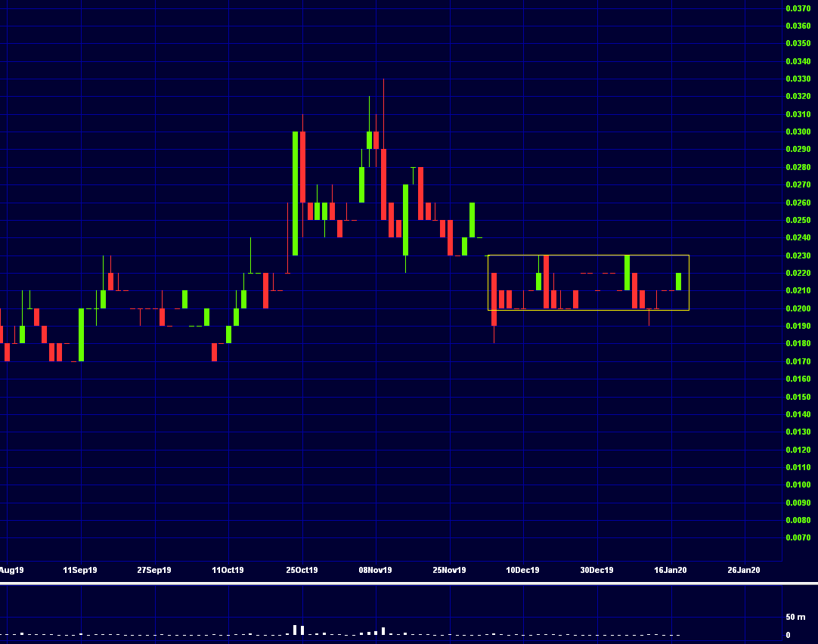Select the 26Jan20 date axis label
818x644 pixels.
tap(744, 571)
